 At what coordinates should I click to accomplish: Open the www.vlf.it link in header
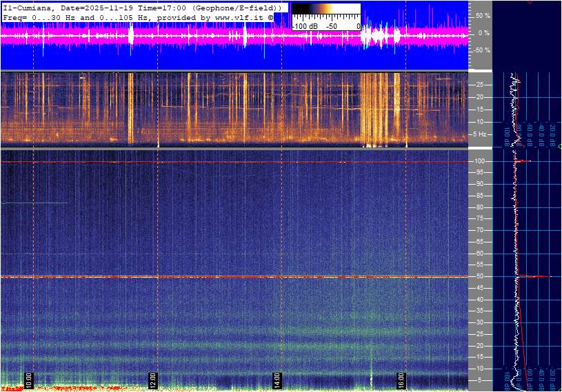tap(232, 17)
